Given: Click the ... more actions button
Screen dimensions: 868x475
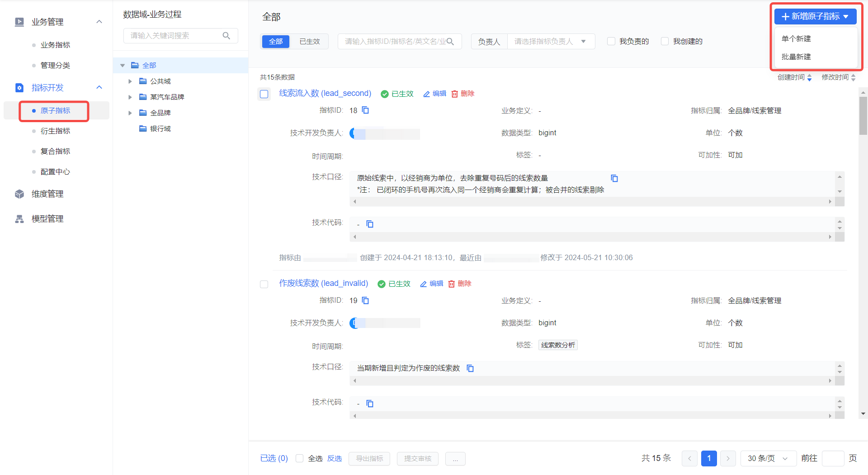Looking at the screenshot, I should (455, 458).
